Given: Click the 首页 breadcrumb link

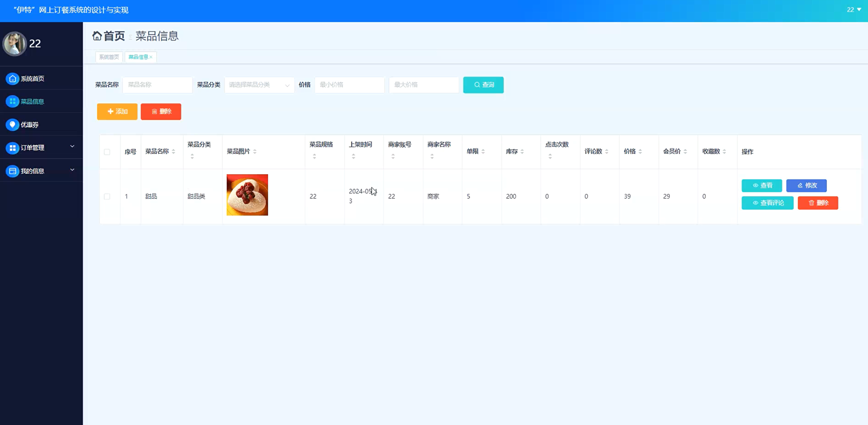Looking at the screenshot, I should tap(114, 36).
